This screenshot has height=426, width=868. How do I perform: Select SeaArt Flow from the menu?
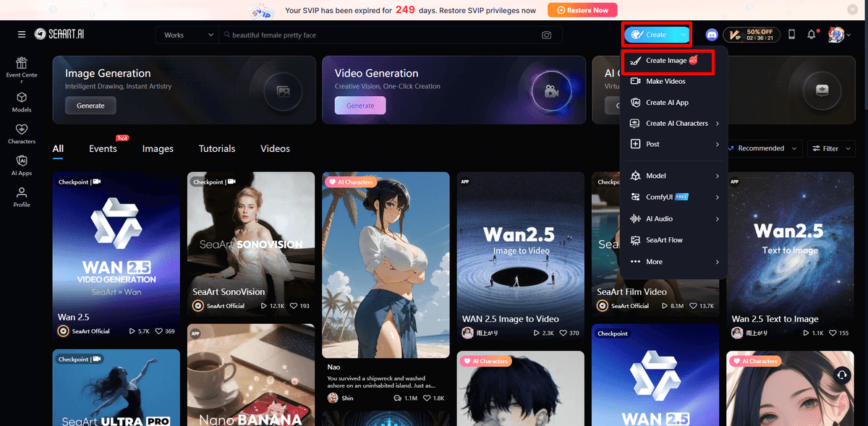[x=673, y=240]
